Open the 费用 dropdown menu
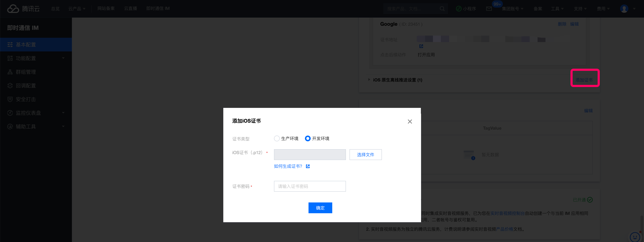This screenshot has height=242, width=644. [x=603, y=9]
